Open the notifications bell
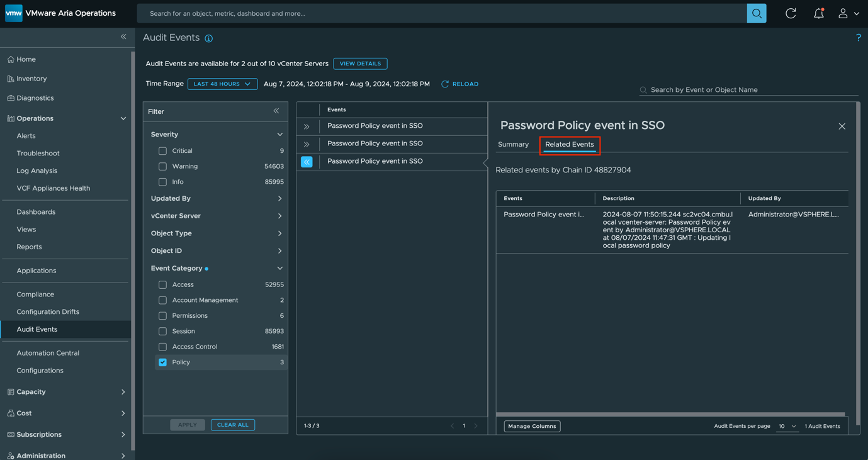Viewport: 868px width, 460px height. (x=818, y=13)
